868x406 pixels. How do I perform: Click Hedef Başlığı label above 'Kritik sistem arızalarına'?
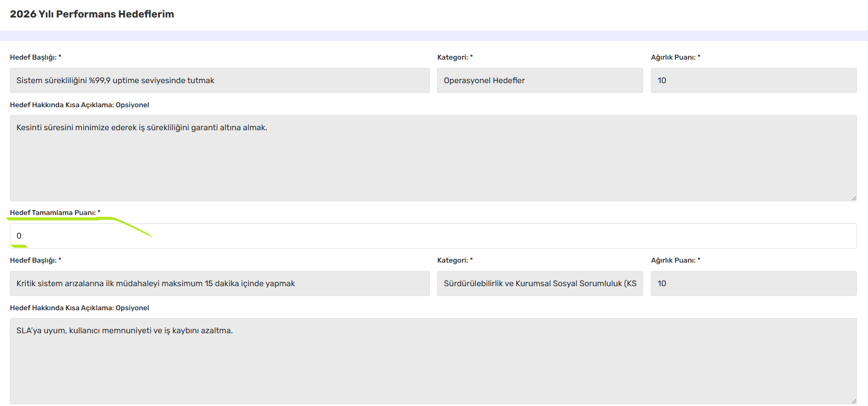[36, 260]
